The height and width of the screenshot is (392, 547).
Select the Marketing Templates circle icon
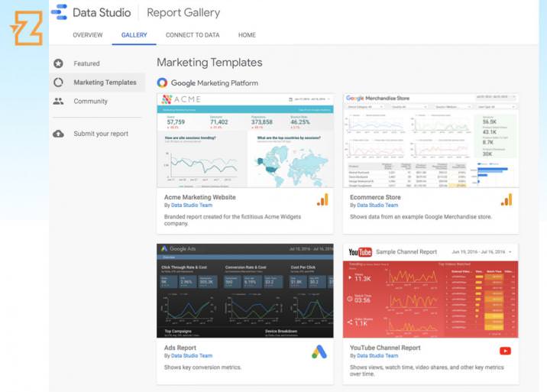[x=58, y=83]
